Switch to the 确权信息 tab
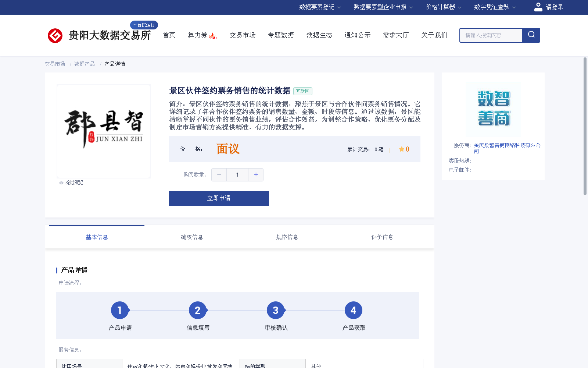The height and width of the screenshot is (368, 588). pyautogui.click(x=192, y=237)
